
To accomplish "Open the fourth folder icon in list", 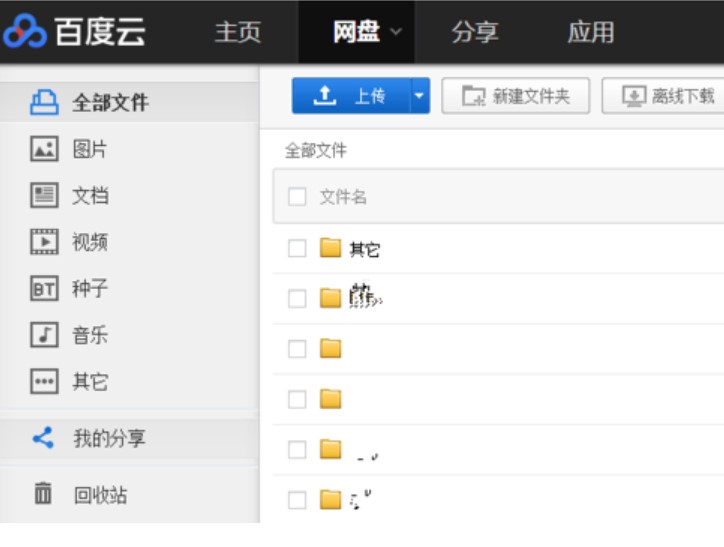I will [x=331, y=399].
